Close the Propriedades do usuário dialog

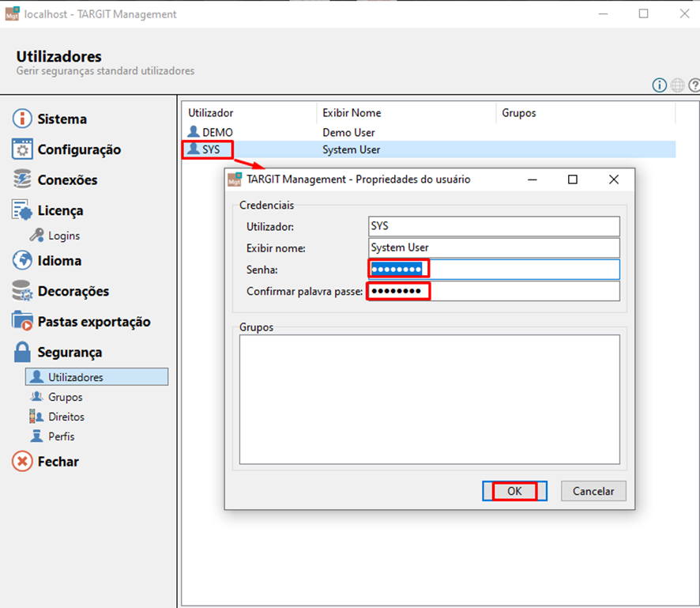[614, 179]
